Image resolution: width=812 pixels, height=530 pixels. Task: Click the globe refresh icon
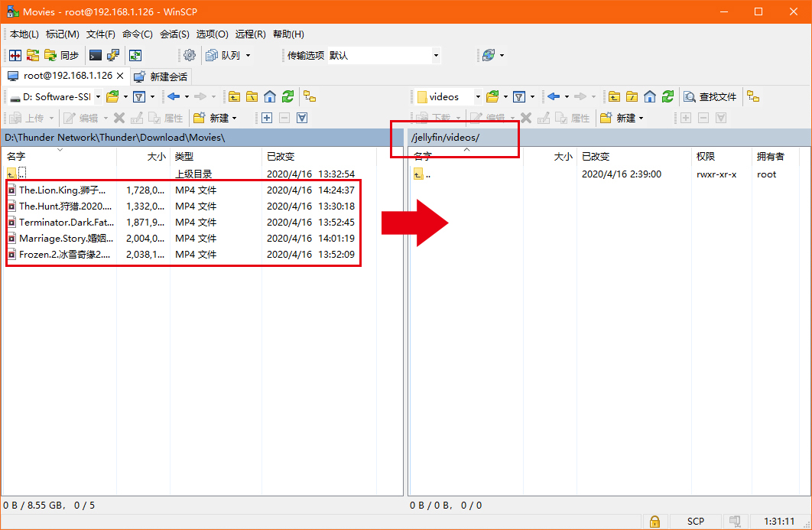coord(489,55)
